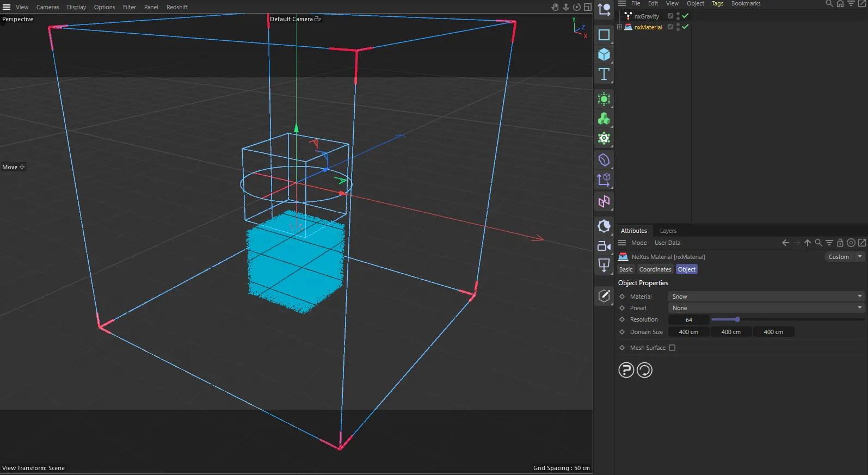Toggle the Mesh Surface checkbox
This screenshot has height=475, width=868.
click(672, 348)
